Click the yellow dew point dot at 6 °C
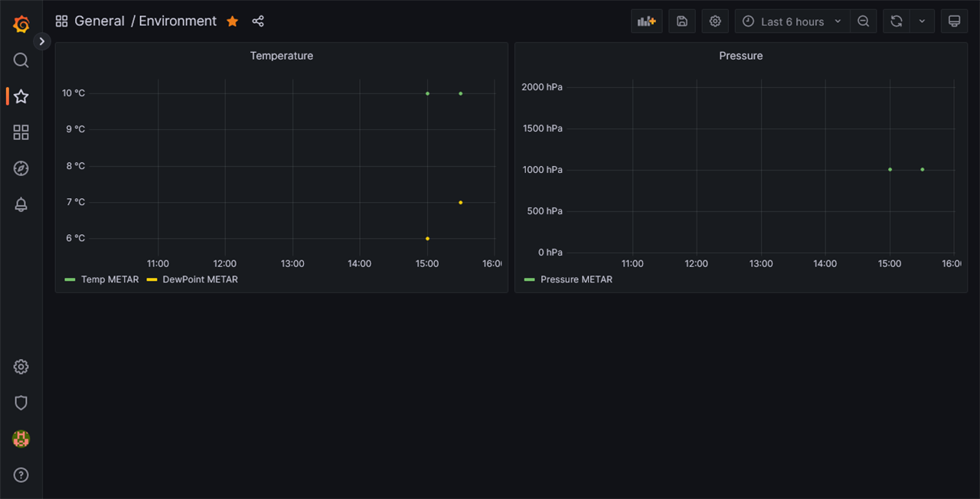The width and height of the screenshot is (980, 499). point(427,238)
